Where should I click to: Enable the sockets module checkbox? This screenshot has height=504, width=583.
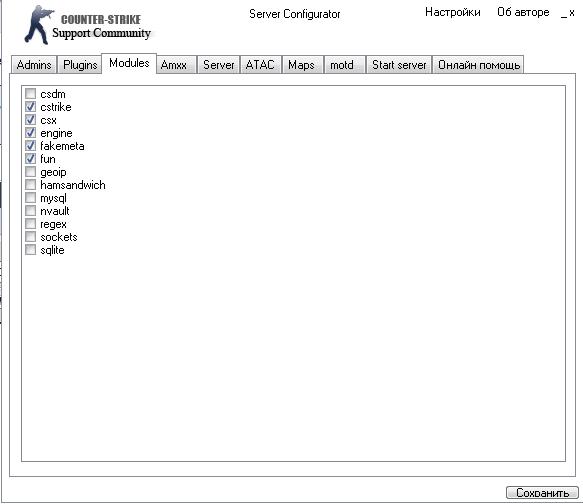[30, 237]
